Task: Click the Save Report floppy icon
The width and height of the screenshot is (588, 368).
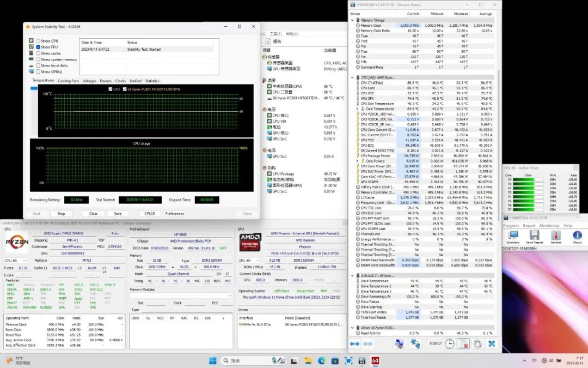Action: click(x=535, y=237)
